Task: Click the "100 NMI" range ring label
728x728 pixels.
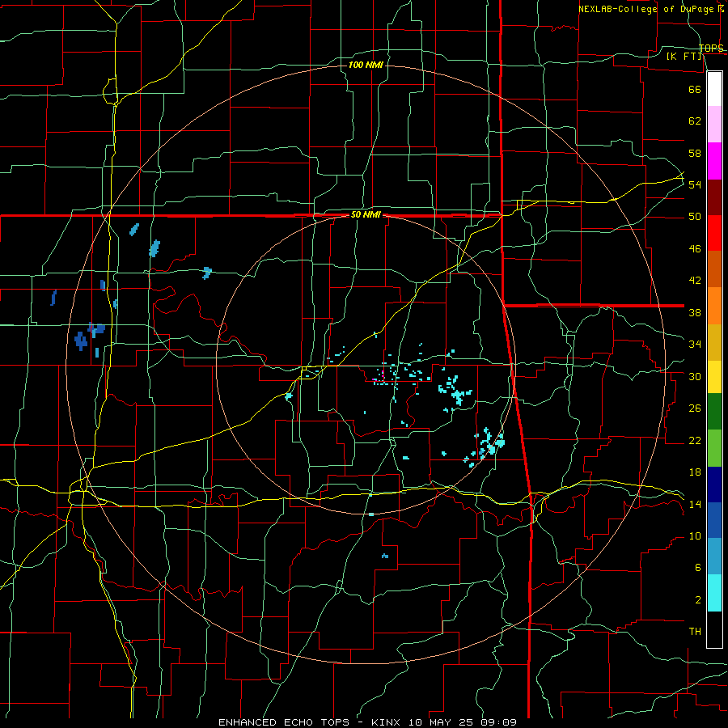Action: [x=366, y=65]
